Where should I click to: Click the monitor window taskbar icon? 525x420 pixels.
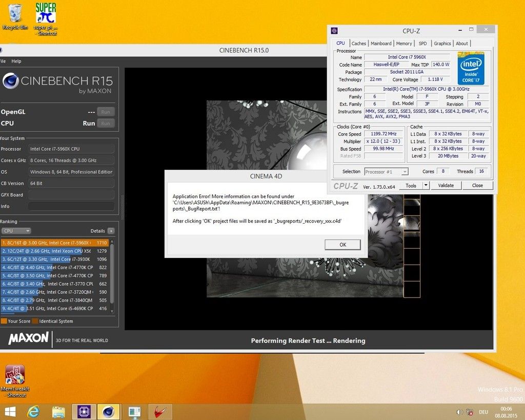click(134, 412)
